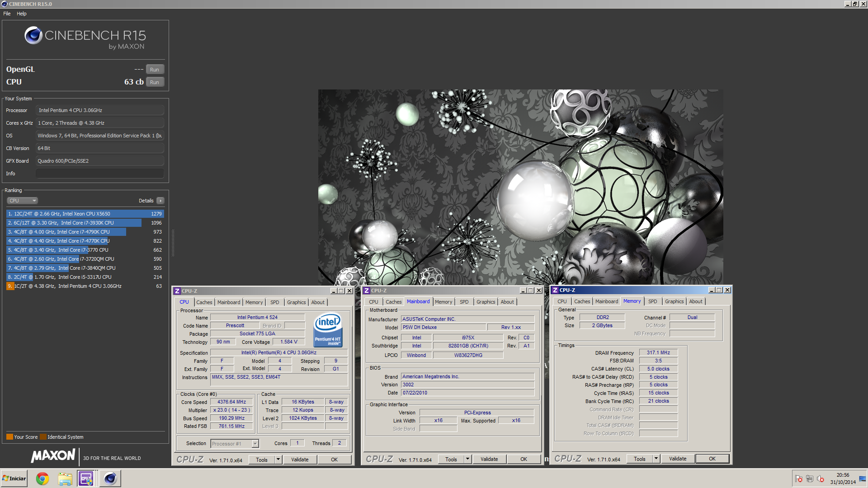Close the first CPU-Z window
868x488 pixels.
(x=349, y=291)
